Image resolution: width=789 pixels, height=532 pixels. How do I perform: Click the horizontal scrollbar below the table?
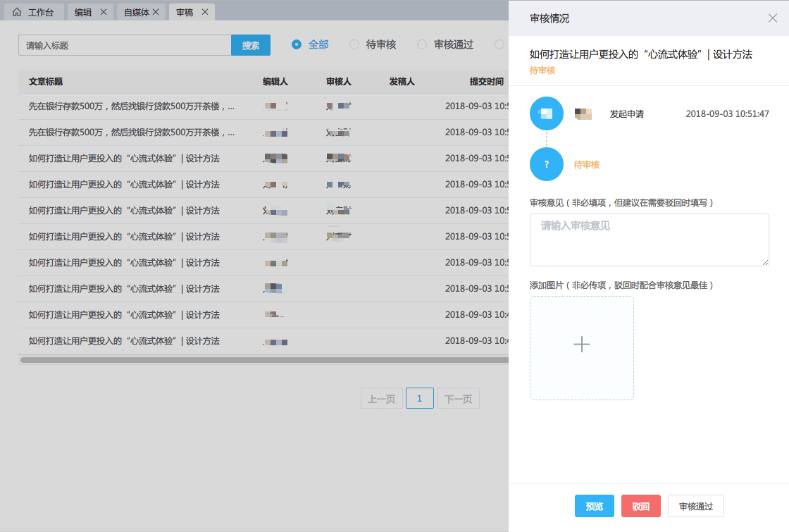click(264, 360)
